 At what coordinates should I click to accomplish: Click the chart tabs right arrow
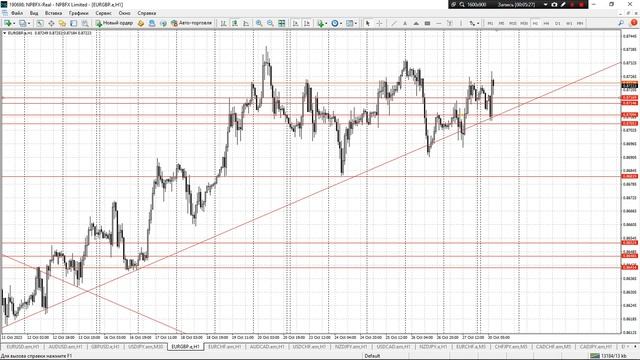click(x=636, y=347)
